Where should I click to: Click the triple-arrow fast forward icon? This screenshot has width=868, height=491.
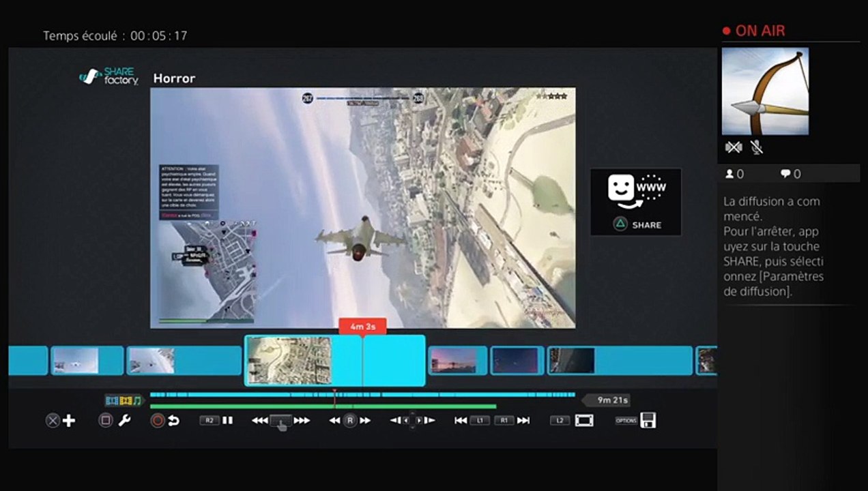(302, 421)
